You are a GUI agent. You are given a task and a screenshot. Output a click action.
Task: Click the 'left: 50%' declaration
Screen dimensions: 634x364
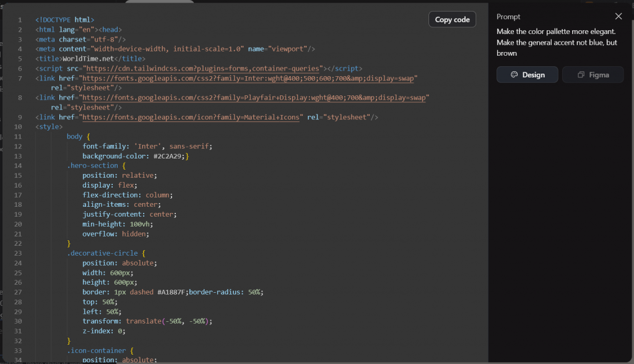tap(102, 311)
